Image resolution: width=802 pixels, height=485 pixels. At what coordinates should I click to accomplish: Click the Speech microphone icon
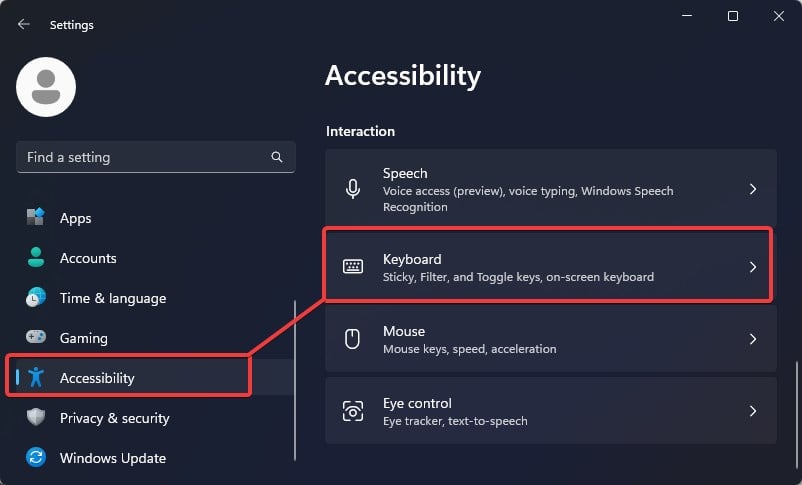click(353, 189)
